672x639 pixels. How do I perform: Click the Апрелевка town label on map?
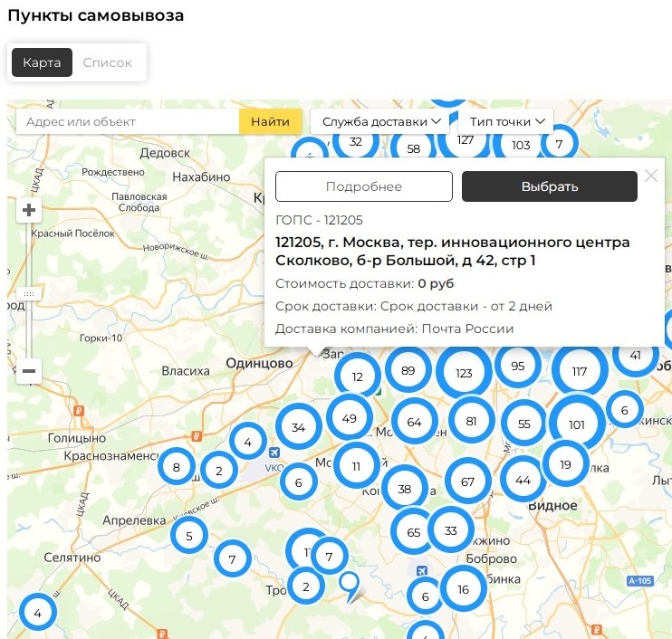pyautogui.click(x=134, y=520)
